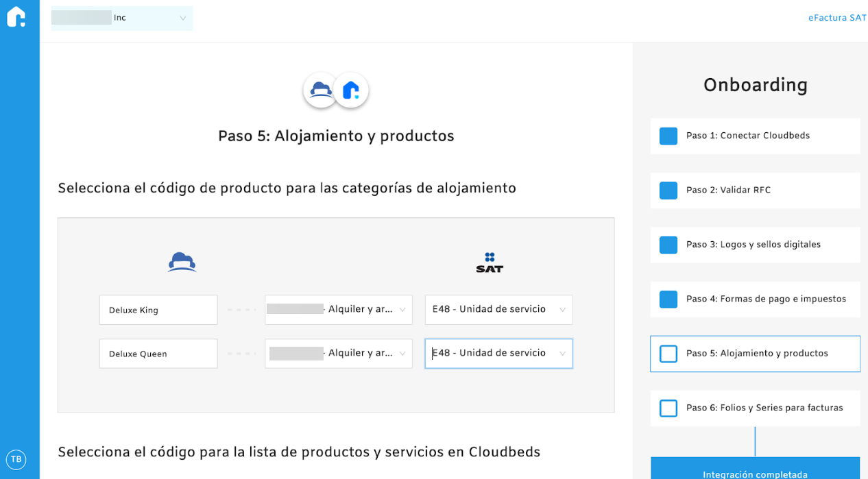This screenshot has width=868, height=479.
Task: Go to Paso 2: Validar RFC
Action: click(728, 191)
